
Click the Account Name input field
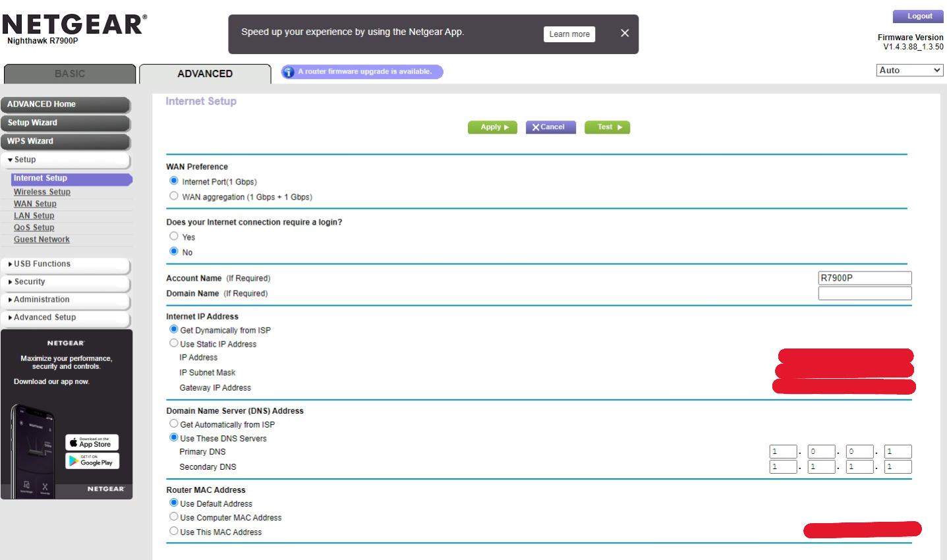tap(865, 278)
